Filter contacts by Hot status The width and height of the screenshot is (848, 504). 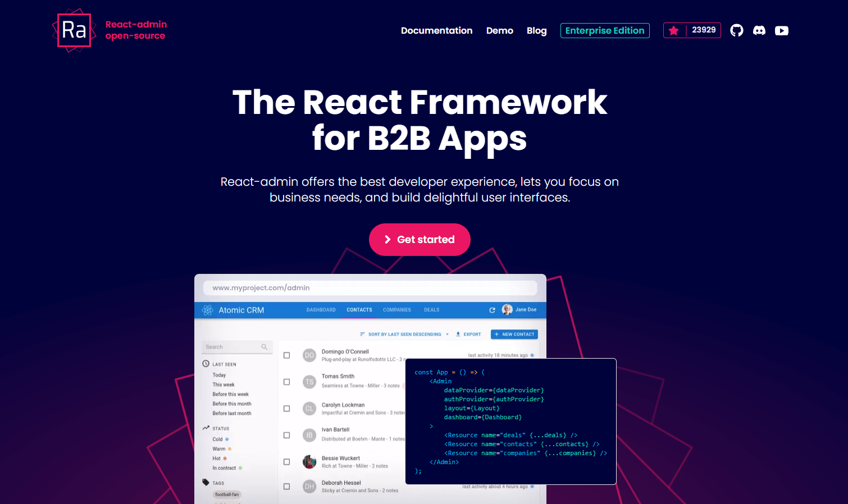pos(220,458)
